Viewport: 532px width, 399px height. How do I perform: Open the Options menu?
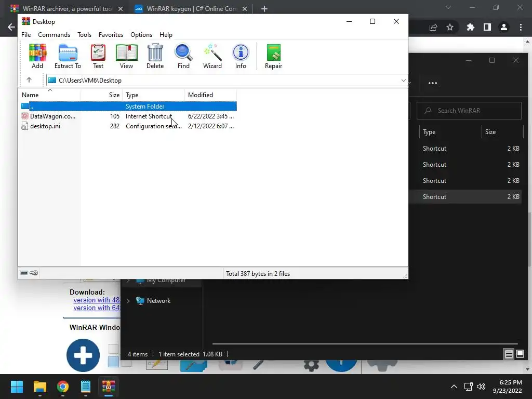click(x=141, y=35)
